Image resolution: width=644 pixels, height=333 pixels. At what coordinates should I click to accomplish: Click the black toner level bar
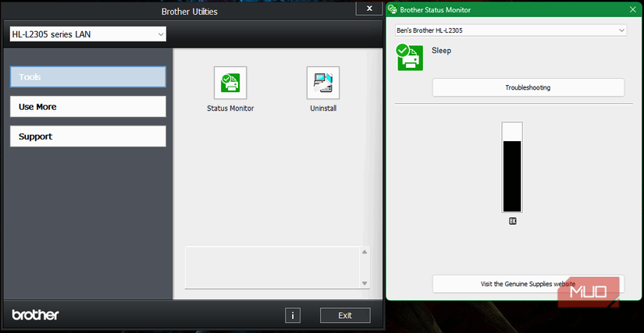pos(512,175)
